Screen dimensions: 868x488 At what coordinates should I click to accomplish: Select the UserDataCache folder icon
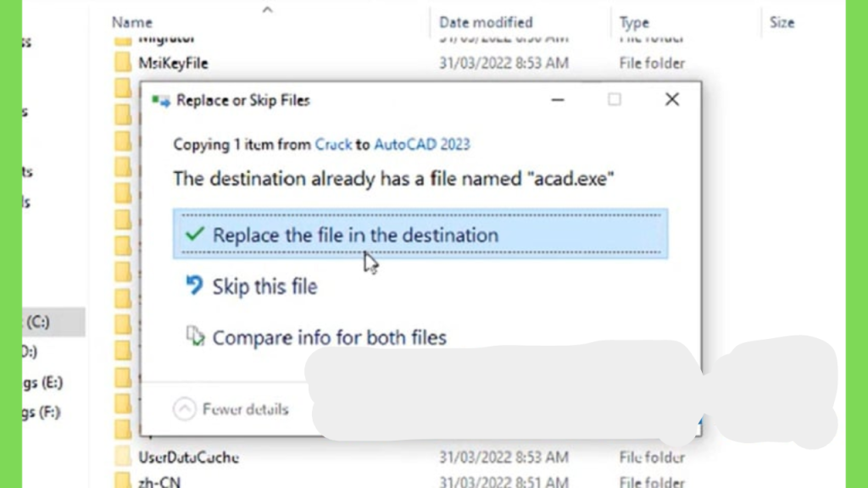pyautogui.click(x=123, y=457)
